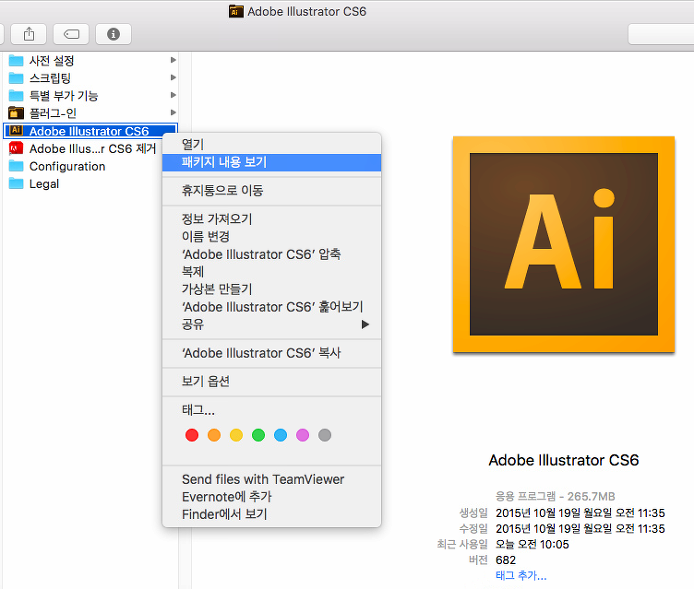This screenshot has height=589, width=694.
Task: Apply the red tag color dot
Action: (192, 435)
